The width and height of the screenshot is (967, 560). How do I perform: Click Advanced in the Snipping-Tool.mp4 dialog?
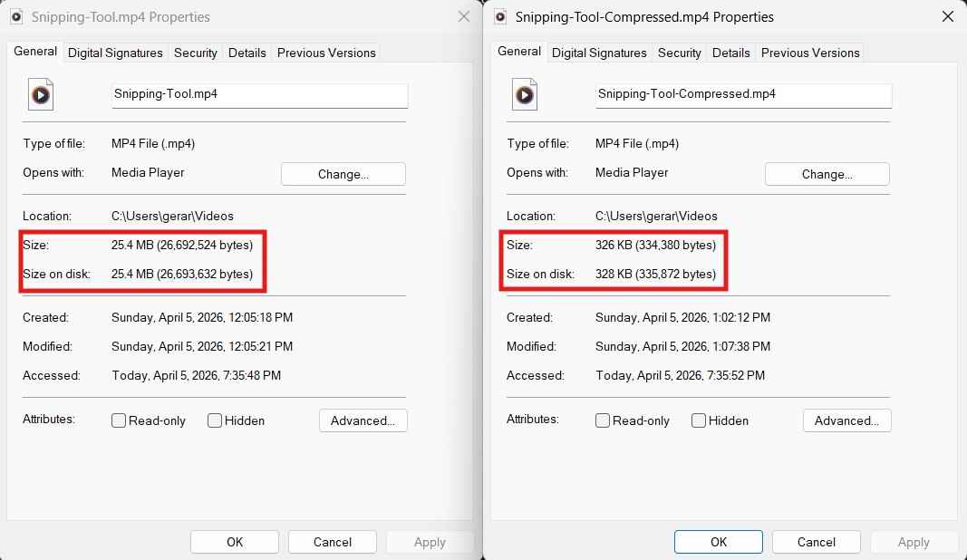(363, 420)
